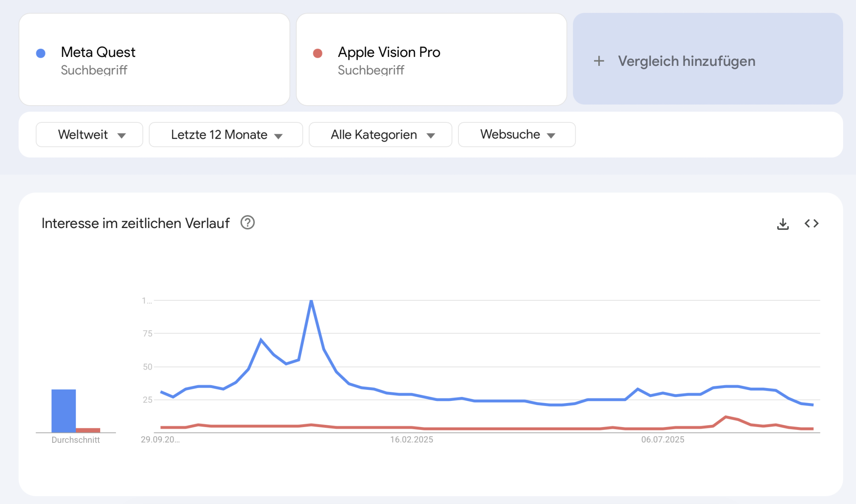856x504 pixels.
Task: Click the download chart data icon
Action: pyautogui.click(x=783, y=224)
